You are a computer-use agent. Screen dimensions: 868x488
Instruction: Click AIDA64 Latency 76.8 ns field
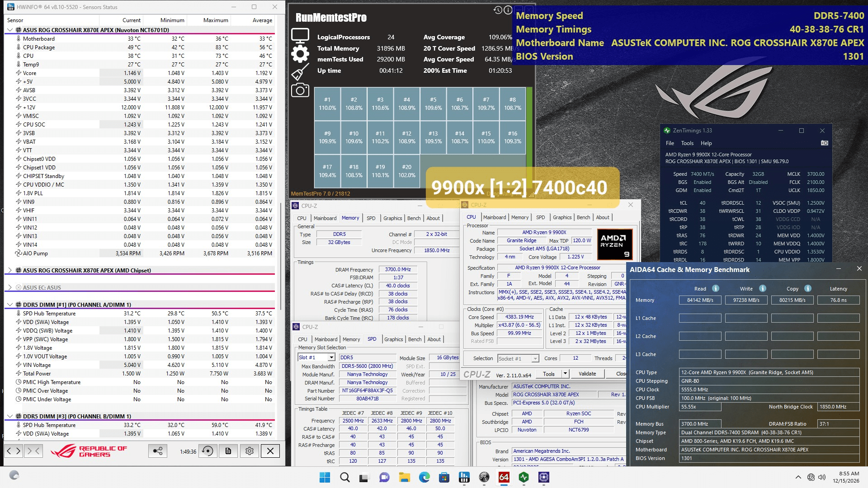tap(838, 300)
